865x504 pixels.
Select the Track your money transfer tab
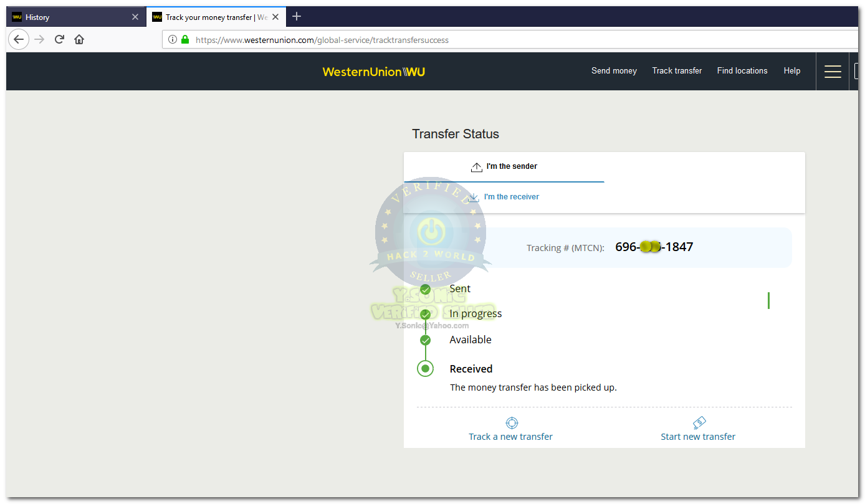(x=216, y=17)
